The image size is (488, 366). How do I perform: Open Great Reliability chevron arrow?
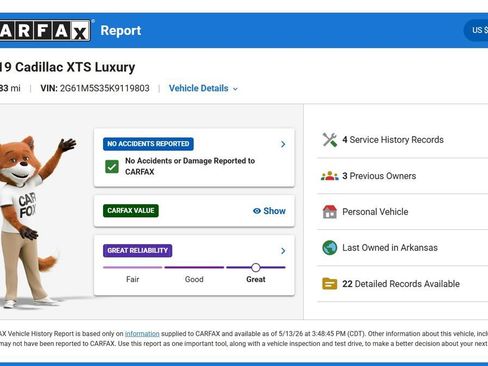(283, 251)
